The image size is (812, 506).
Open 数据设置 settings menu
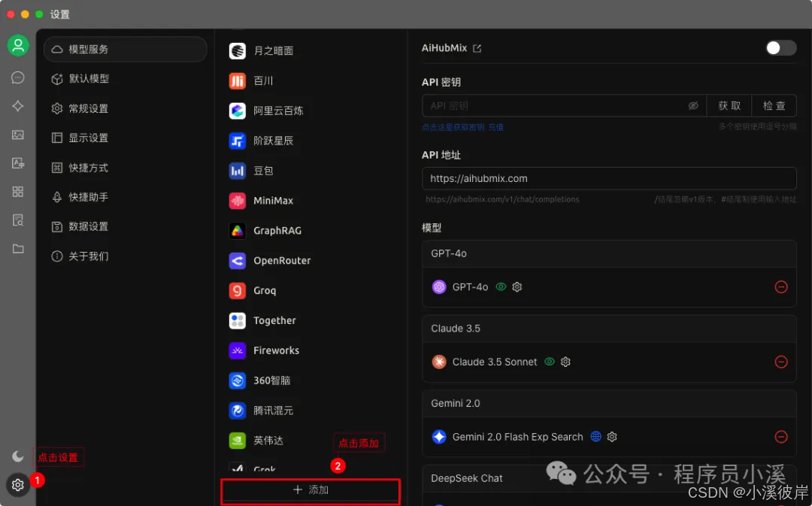126,226
